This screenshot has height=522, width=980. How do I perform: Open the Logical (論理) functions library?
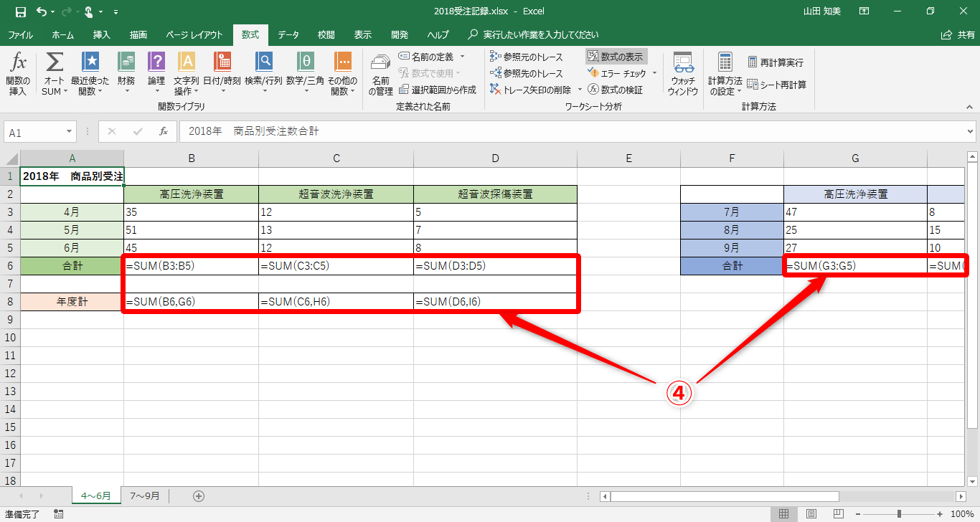[x=156, y=74]
